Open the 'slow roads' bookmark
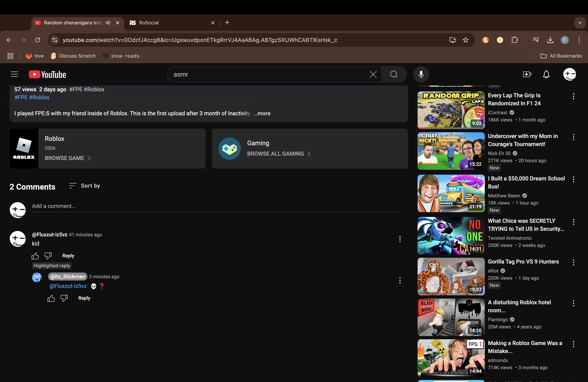The width and height of the screenshot is (588, 382). click(x=121, y=56)
